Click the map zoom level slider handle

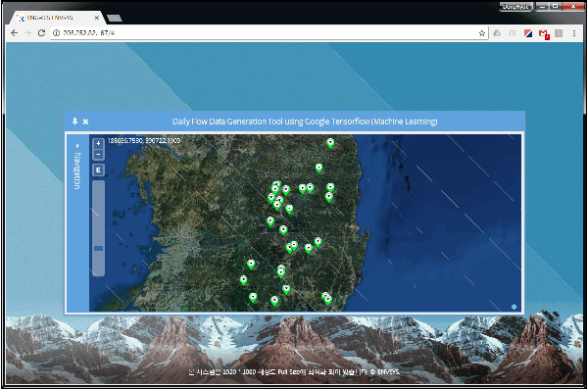click(99, 248)
